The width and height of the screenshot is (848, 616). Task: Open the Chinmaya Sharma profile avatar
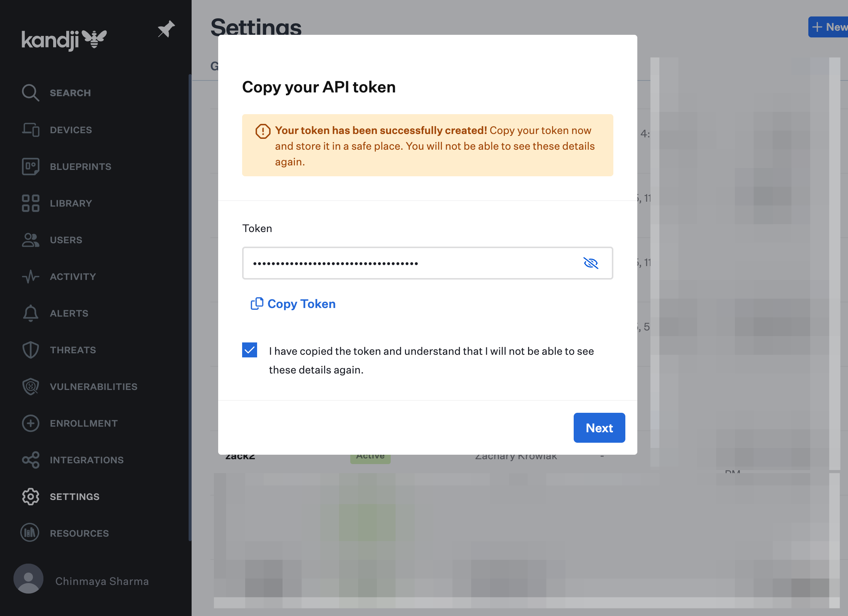point(28,579)
